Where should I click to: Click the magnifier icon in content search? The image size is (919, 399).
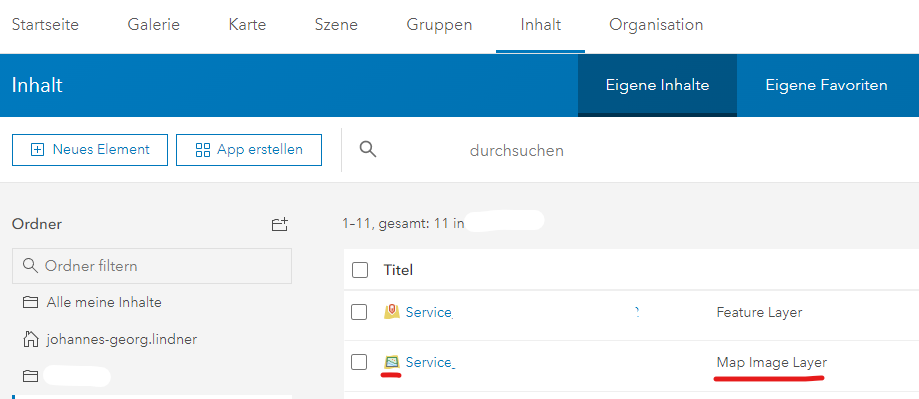pyautogui.click(x=367, y=149)
